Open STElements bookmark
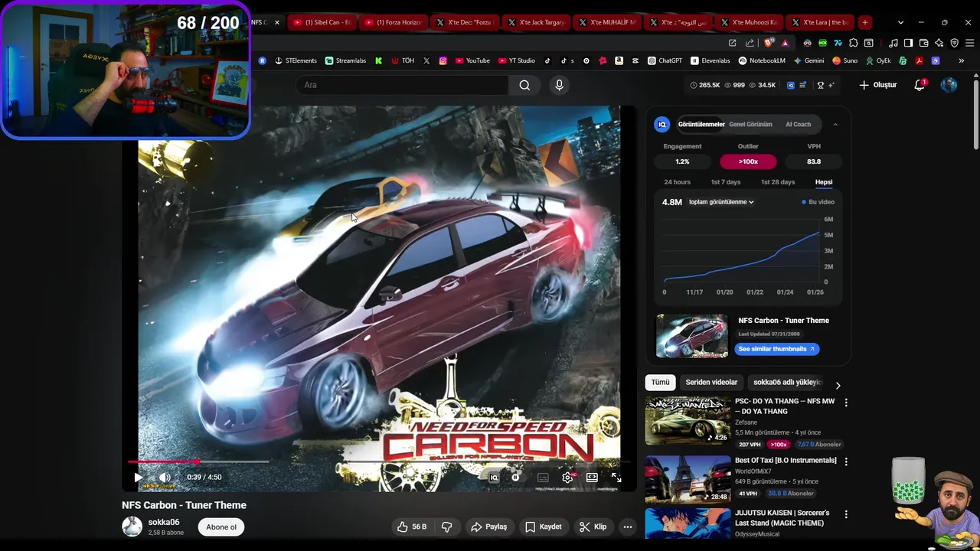This screenshot has height=551, width=980. 295,60
